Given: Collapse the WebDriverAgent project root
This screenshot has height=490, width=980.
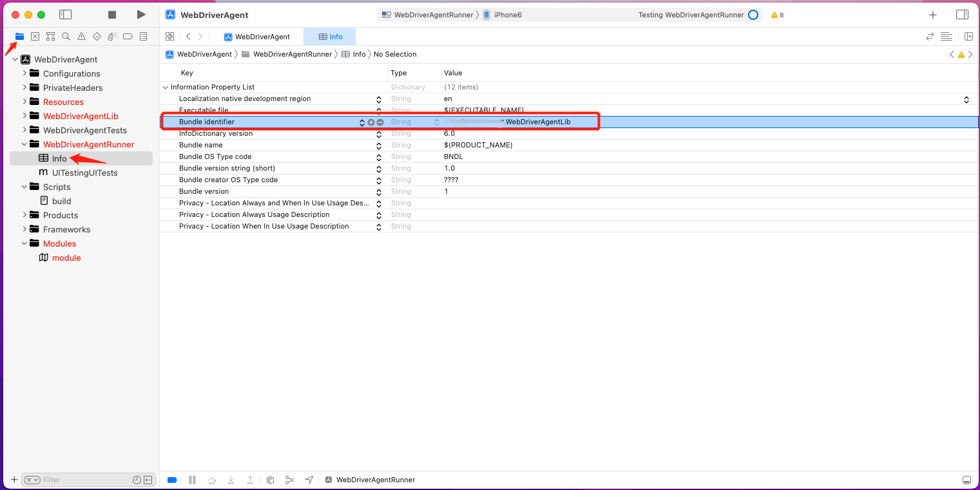Looking at the screenshot, I should [x=15, y=59].
